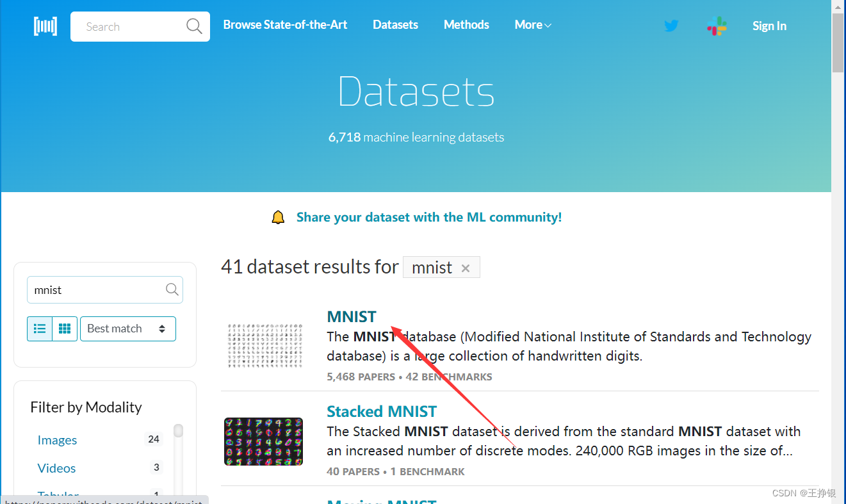Open Share your dataset with the ML community
The image size is (846, 504).
(x=429, y=217)
